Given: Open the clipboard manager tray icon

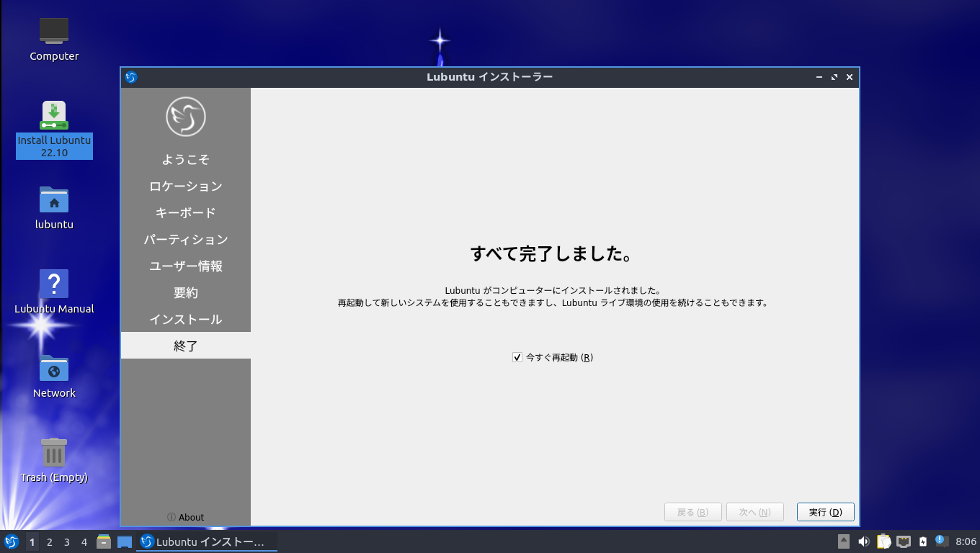Looking at the screenshot, I should tap(883, 541).
